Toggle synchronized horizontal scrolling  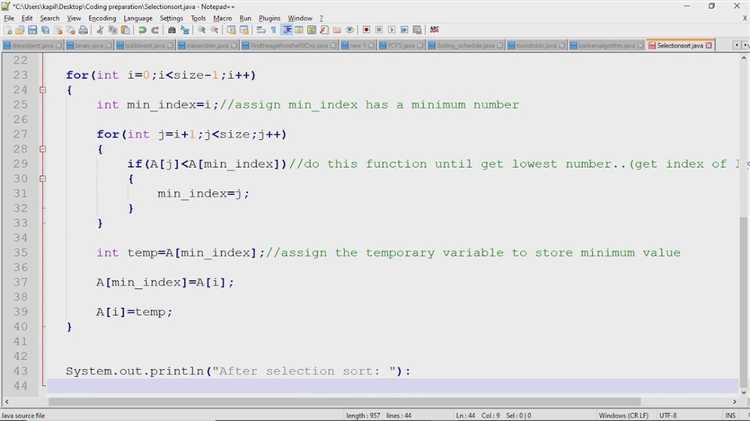pyautogui.click(x=244, y=30)
